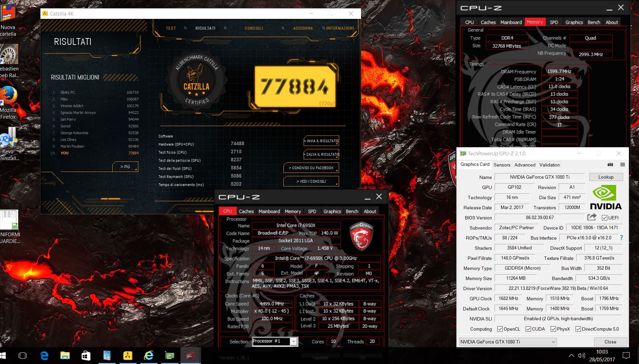Open the Mainboard tab in the lower CPU-Z window

(269, 211)
